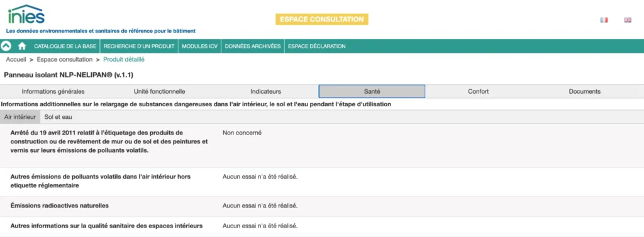Switch to Informations générales tab
644x237 pixels.
[x=53, y=92]
